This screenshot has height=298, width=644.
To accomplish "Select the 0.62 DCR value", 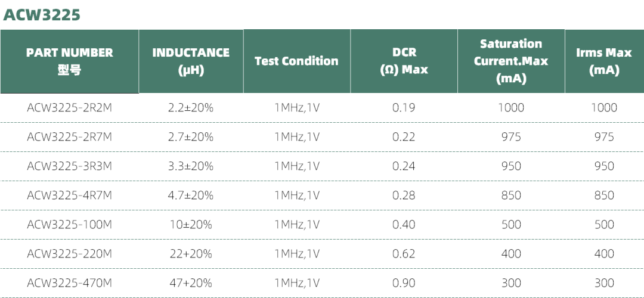I will 404,254.
